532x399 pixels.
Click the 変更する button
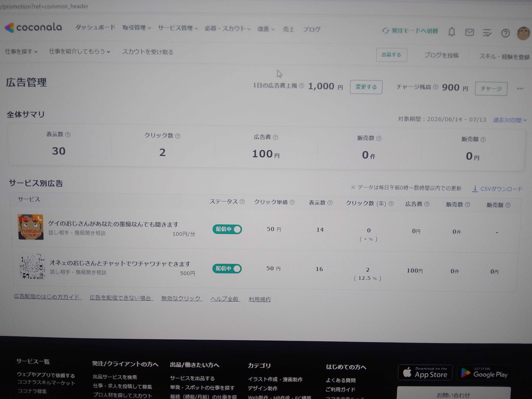(x=366, y=87)
